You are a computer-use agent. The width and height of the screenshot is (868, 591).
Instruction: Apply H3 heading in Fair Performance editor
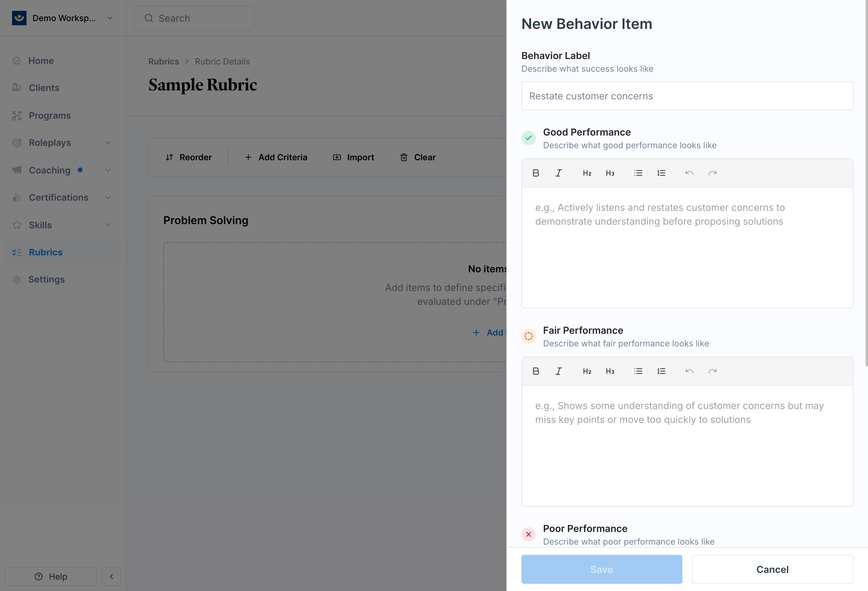[x=610, y=371]
